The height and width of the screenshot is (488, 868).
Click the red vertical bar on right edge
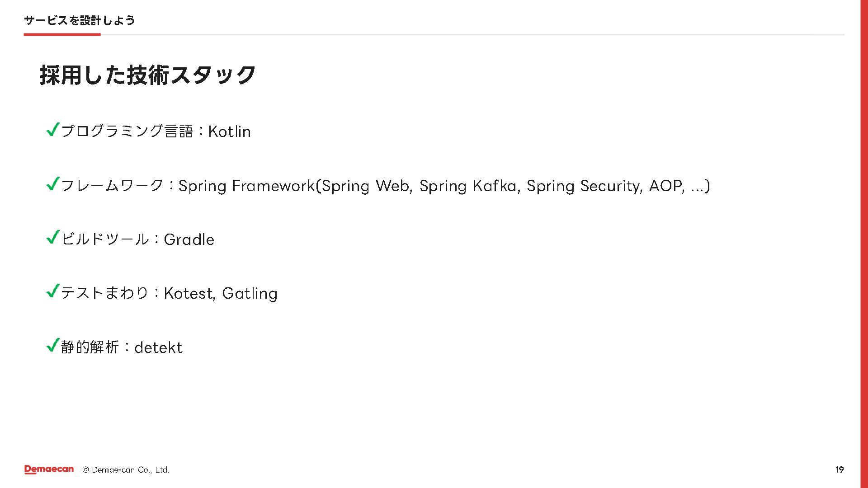(864, 244)
